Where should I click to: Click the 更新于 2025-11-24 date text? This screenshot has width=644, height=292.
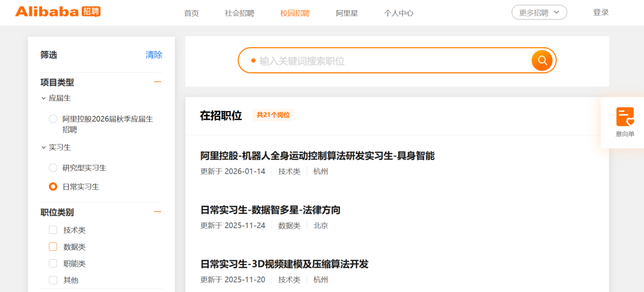tap(233, 225)
